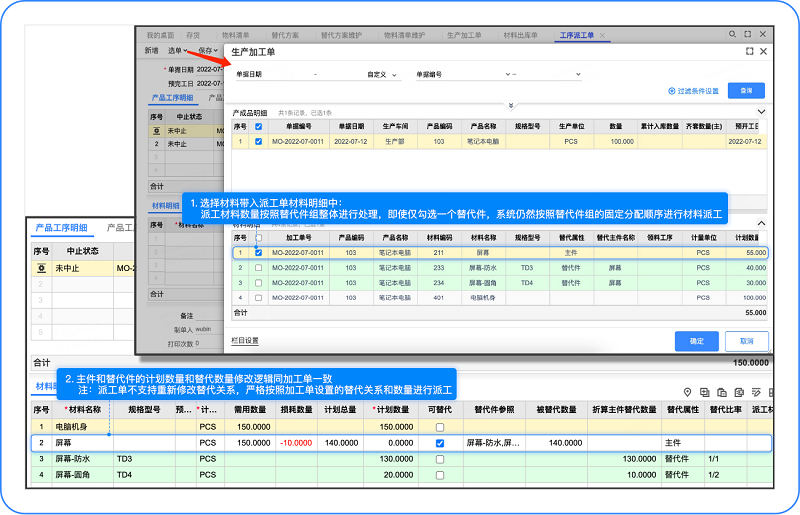Click the 新增 toolbar button
This screenshot has width=800, height=515.
[151, 50]
